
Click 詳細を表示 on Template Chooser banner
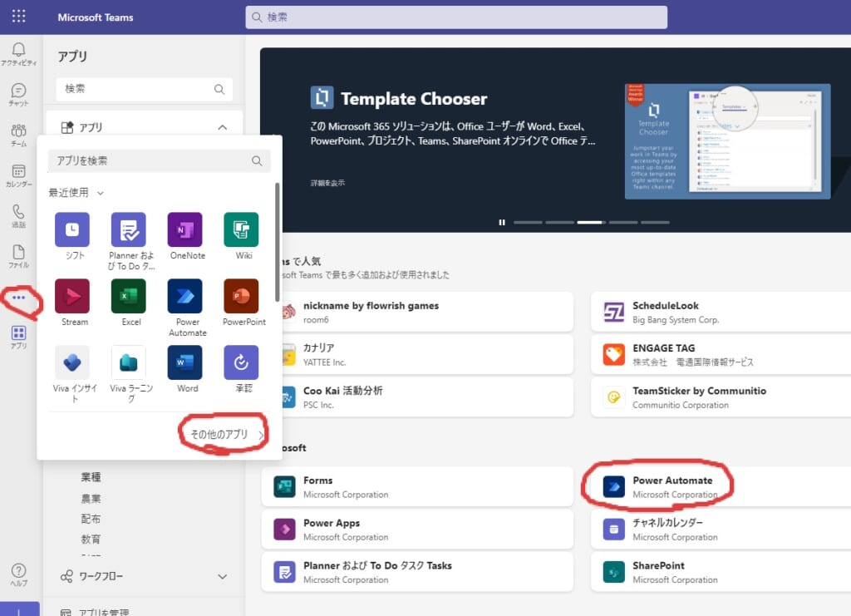pos(327,182)
